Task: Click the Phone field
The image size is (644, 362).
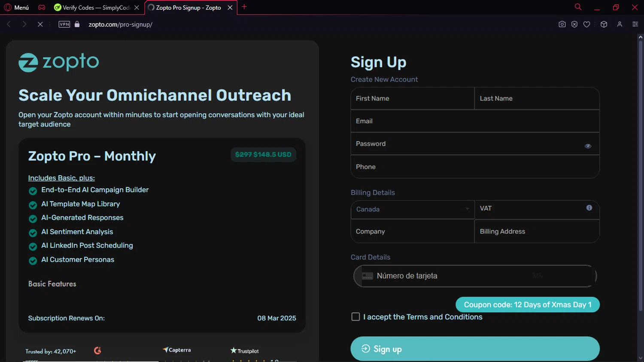Action: tap(475, 167)
